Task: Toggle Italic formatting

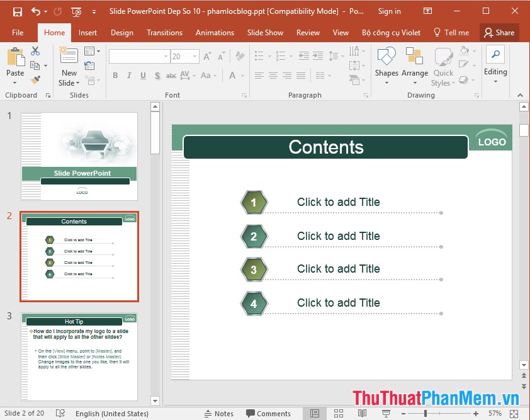Action: pos(129,75)
